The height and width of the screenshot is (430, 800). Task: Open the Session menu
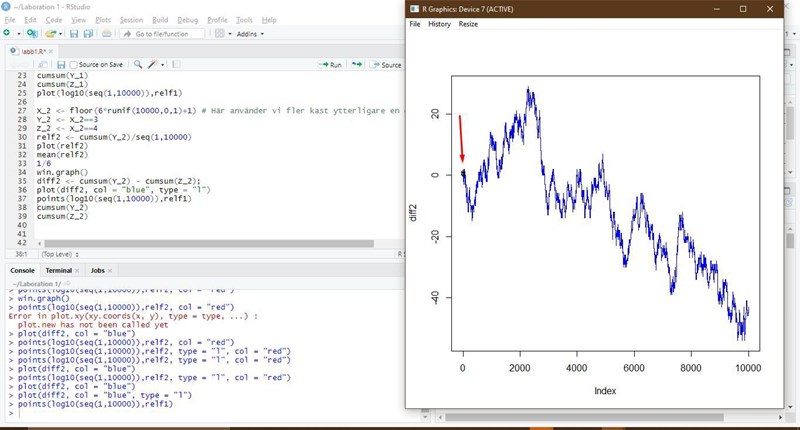pyautogui.click(x=130, y=19)
